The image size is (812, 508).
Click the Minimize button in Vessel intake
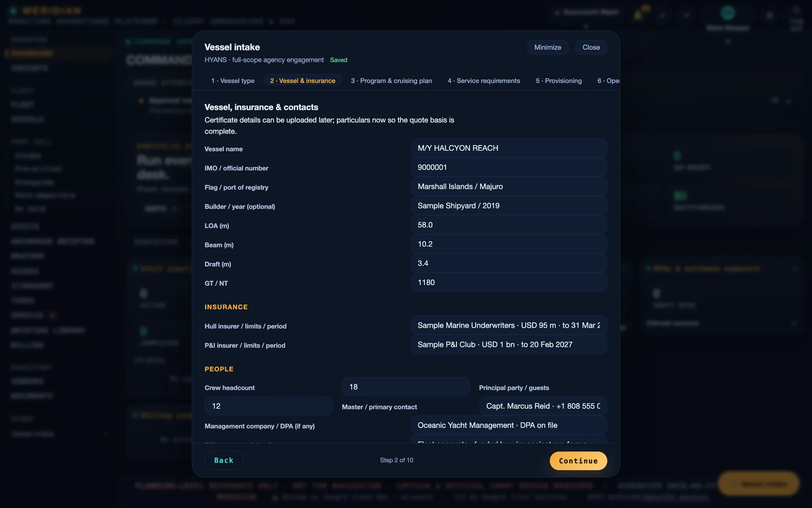(x=547, y=47)
